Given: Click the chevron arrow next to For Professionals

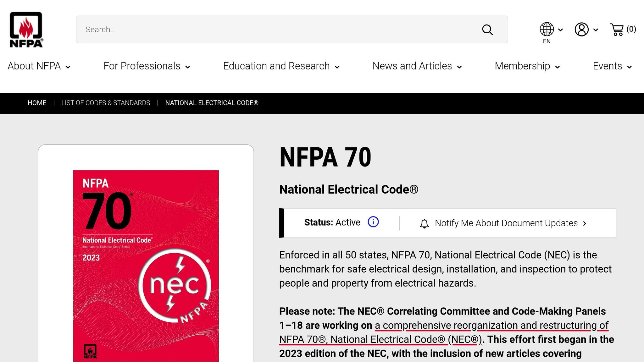Looking at the screenshot, I should (x=188, y=67).
